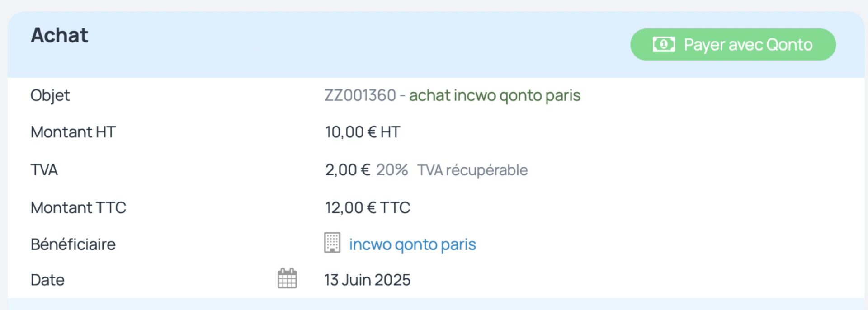
Task: Select the Achat heading
Action: [59, 35]
